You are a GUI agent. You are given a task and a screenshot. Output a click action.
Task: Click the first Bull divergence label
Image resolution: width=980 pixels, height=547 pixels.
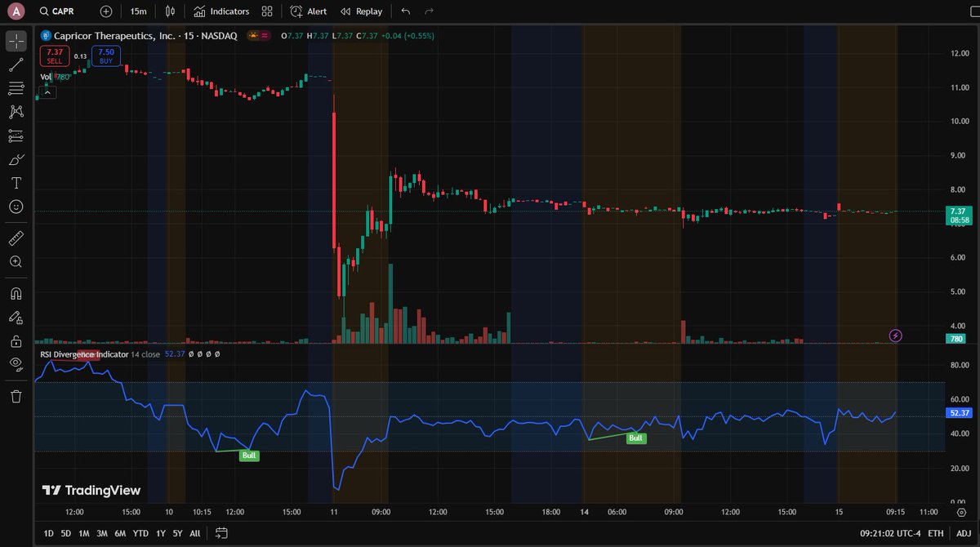pos(249,456)
